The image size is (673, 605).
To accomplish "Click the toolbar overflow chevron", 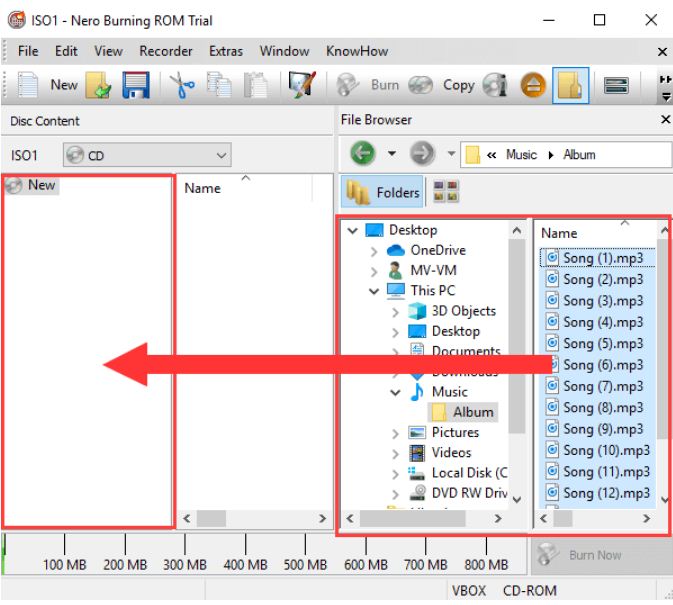I will (665, 79).
